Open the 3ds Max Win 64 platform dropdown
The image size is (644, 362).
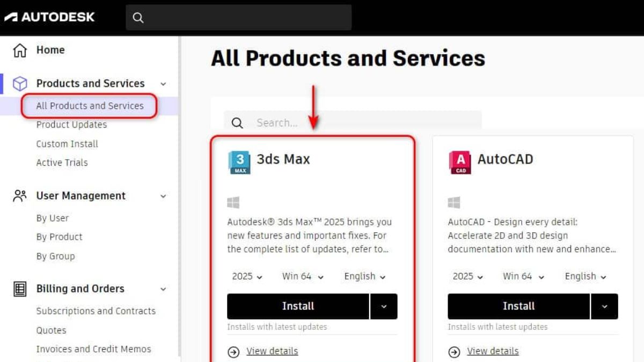(303, 276)
